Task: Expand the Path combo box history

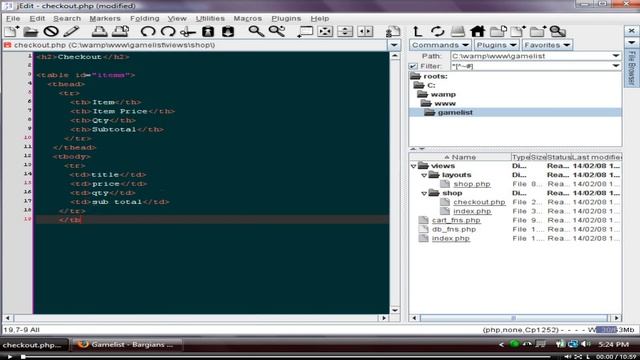Action: pos(616,56)
